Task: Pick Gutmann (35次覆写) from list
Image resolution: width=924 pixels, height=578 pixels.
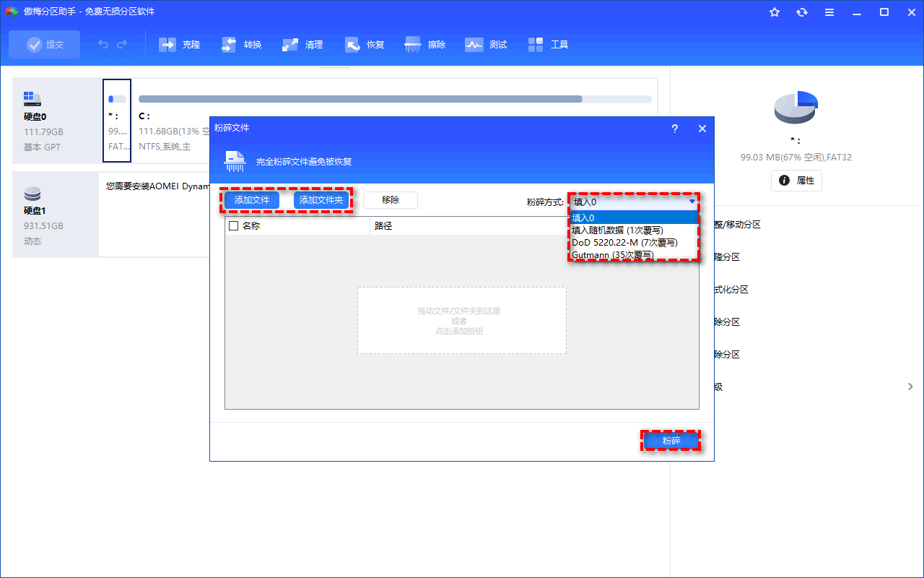Action: pos(612,255)
